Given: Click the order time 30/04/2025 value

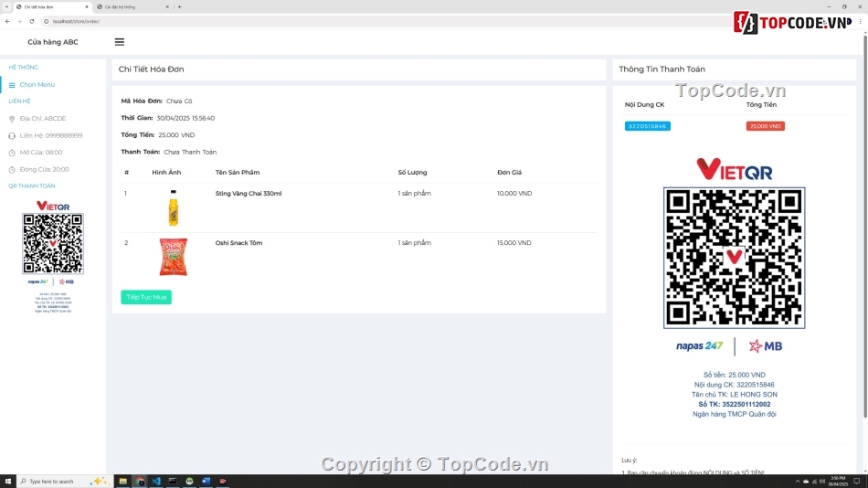Looking at the screenshot, I should click(x=185, y=118).
